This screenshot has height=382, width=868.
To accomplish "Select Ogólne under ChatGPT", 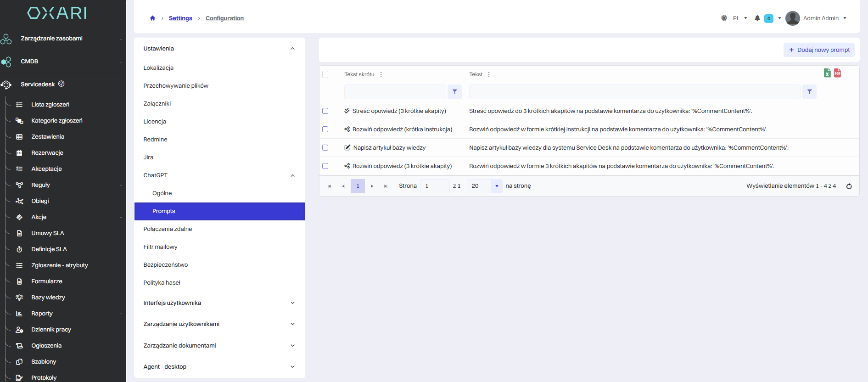I will coord(162,193).
